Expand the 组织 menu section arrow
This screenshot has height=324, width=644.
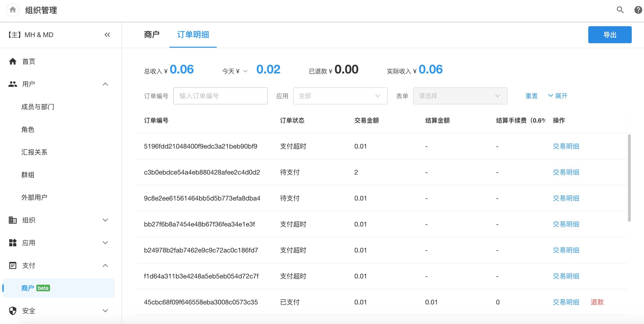pyautogui.click(x=105, y=220)
